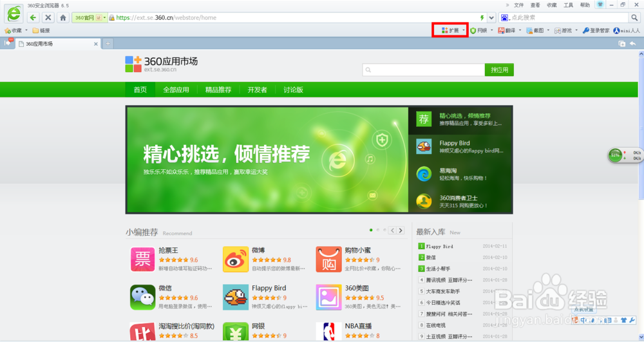
Task: Click the skin shirt icon in title bar
Action: click(600, 5)
